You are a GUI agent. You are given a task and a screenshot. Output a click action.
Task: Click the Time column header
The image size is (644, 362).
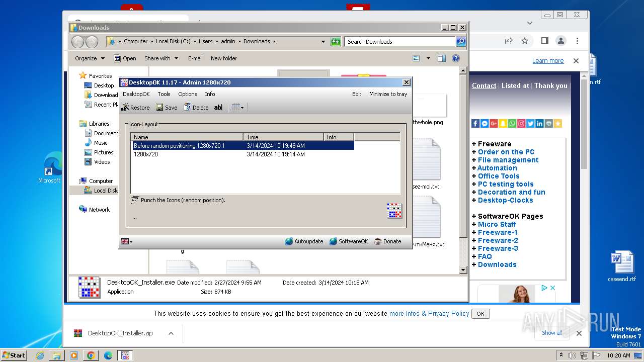point(283,137)
